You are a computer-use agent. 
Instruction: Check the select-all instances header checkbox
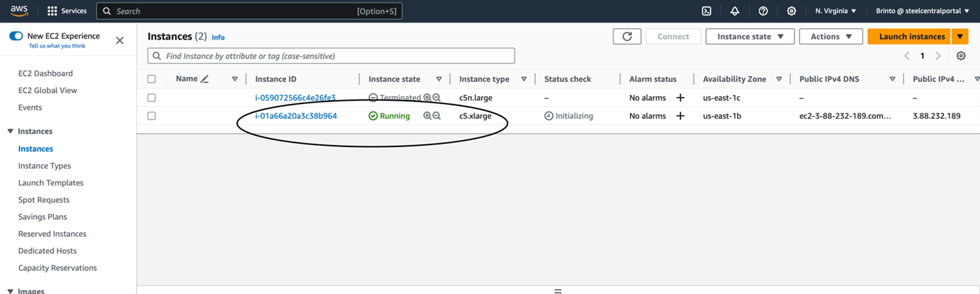click(151, 79)
